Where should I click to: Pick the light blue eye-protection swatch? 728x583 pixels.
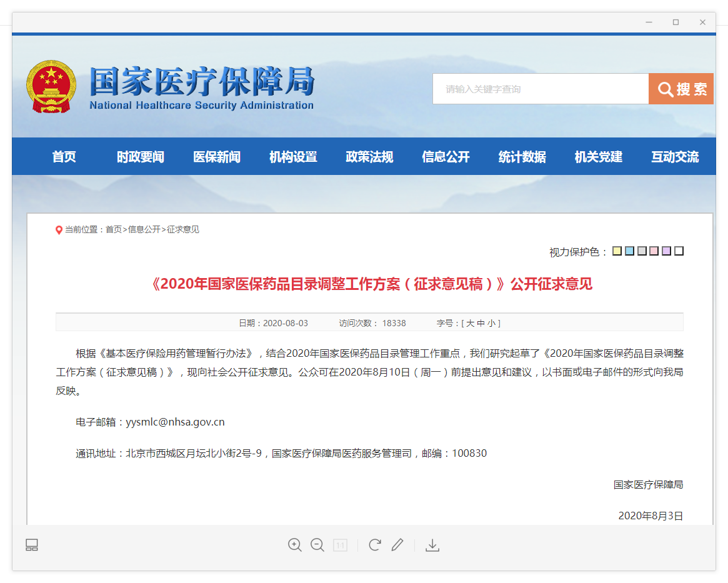point(629,251)
